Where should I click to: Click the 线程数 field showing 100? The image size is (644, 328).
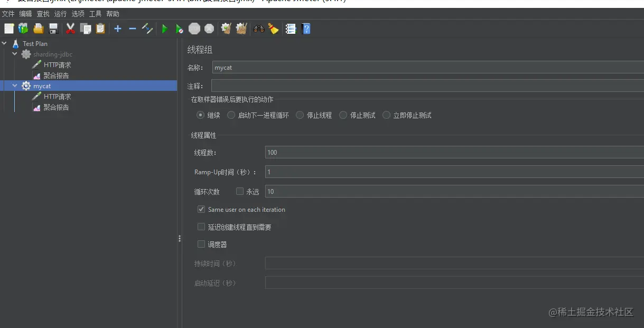[454, 152]
